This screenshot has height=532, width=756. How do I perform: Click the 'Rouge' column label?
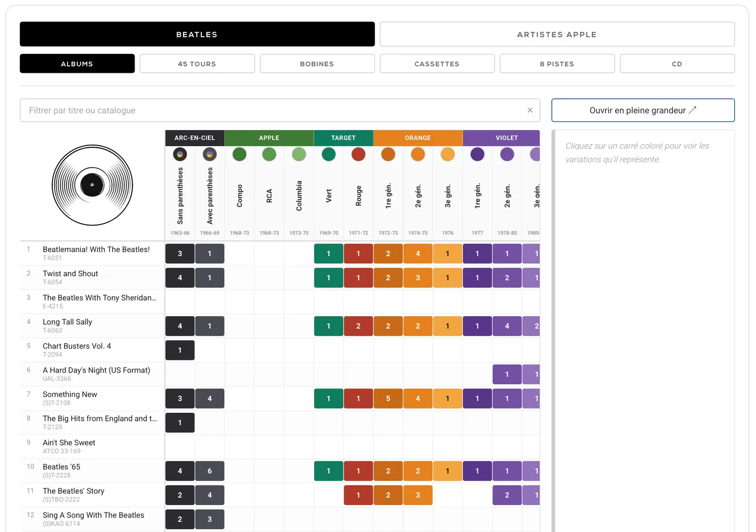point(358,196)
